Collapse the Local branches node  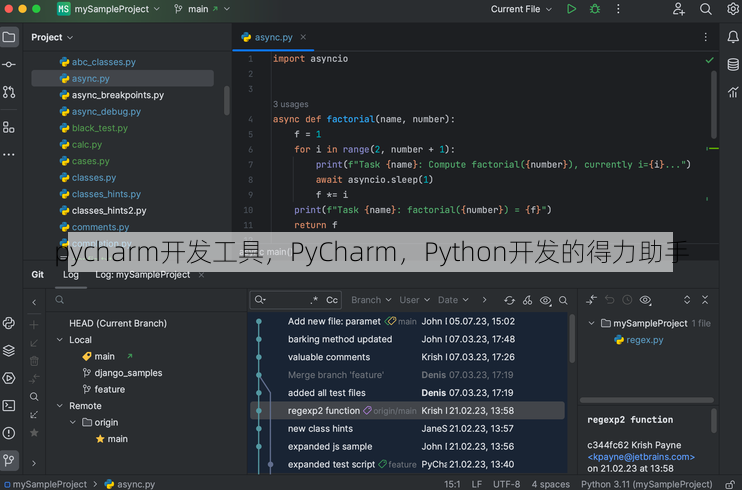click(x=60, y=340)
